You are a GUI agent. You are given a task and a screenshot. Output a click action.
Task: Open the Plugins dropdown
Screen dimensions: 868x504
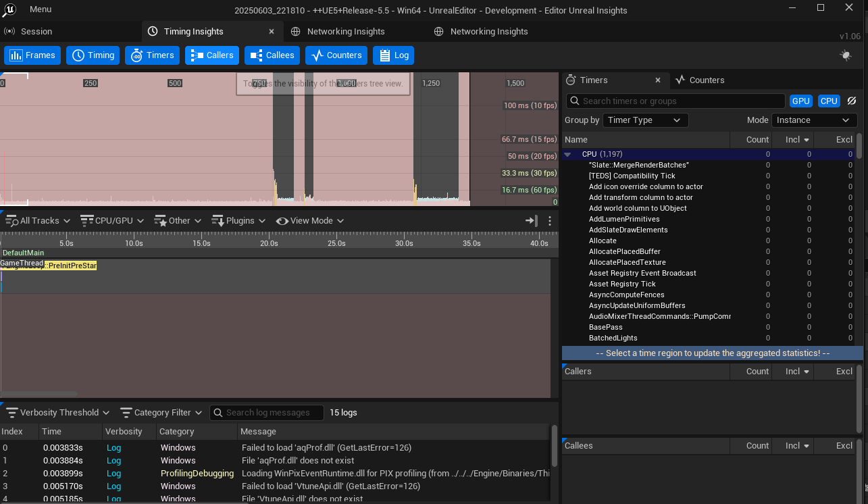coord(238,220)
